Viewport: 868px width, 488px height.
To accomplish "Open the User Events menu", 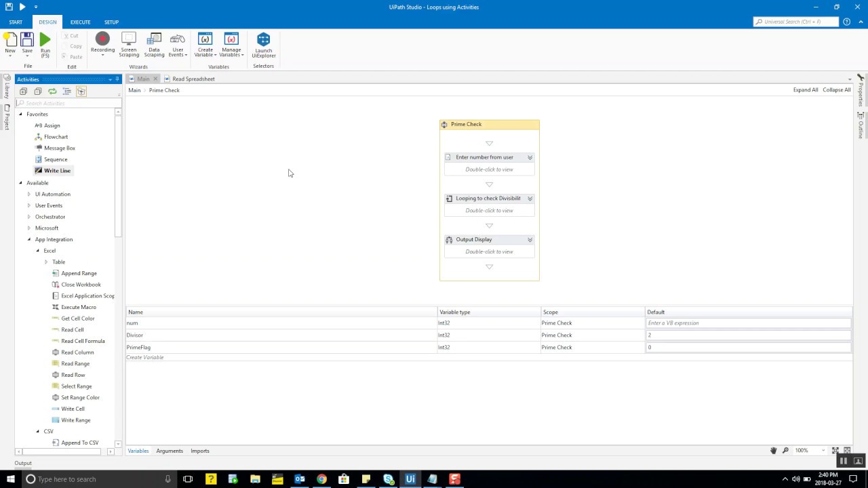I will pyautogui.click(x=178, y=45).
